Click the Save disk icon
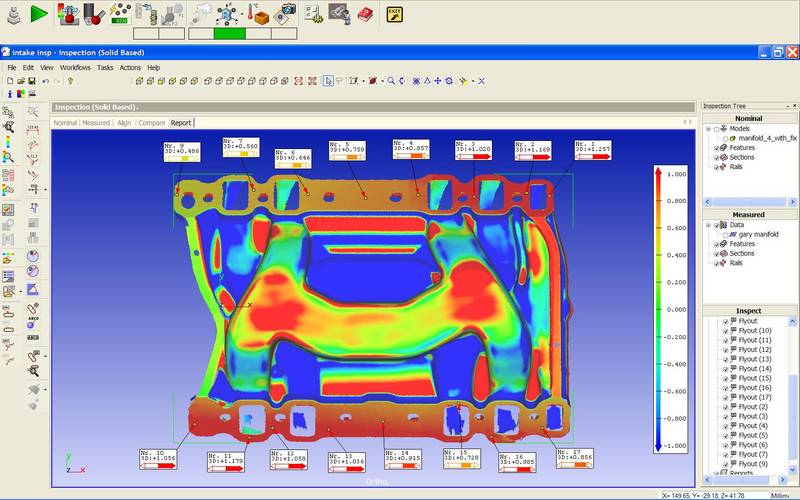The image size is (800, 500). [32, 80]
